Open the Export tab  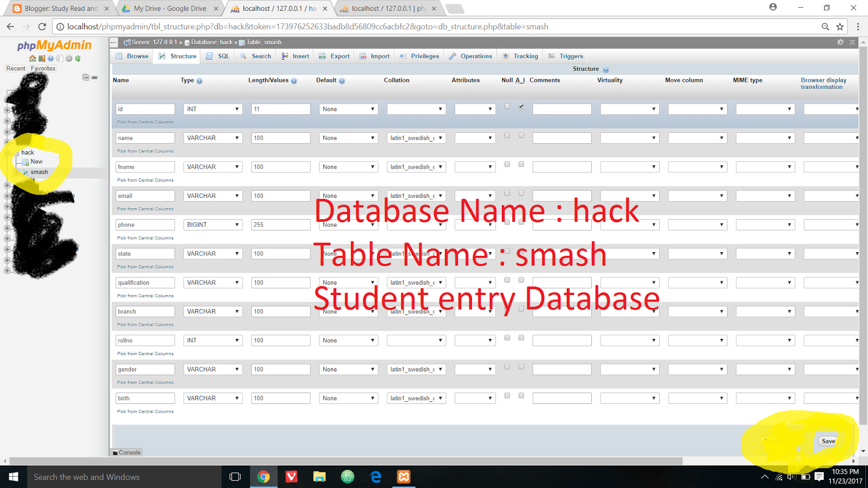coord(334,56)
